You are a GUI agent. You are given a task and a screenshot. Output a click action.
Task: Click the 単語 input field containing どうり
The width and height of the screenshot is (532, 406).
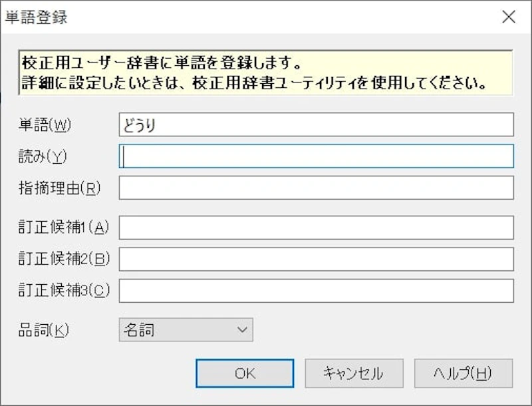[316, 125]
